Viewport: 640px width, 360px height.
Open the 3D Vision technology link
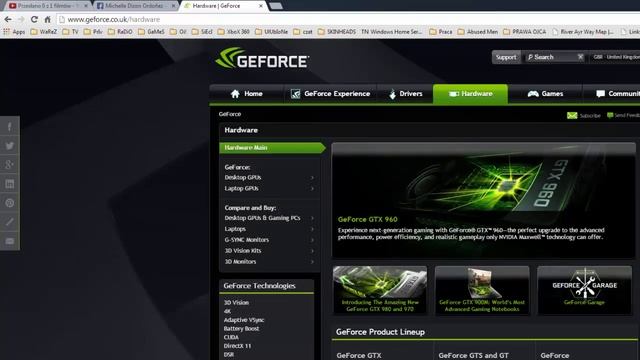[236, 302]
